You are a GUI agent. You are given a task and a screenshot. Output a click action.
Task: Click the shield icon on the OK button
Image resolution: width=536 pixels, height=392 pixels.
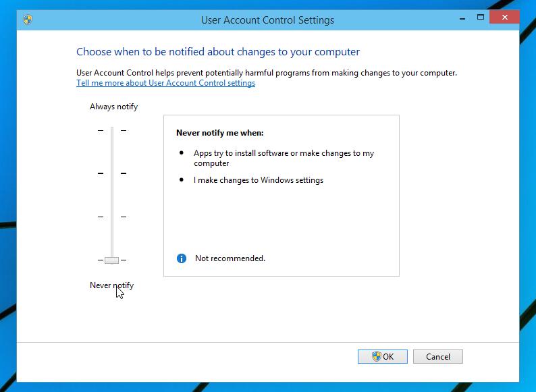pyautogui.click(x=377, y=356)
